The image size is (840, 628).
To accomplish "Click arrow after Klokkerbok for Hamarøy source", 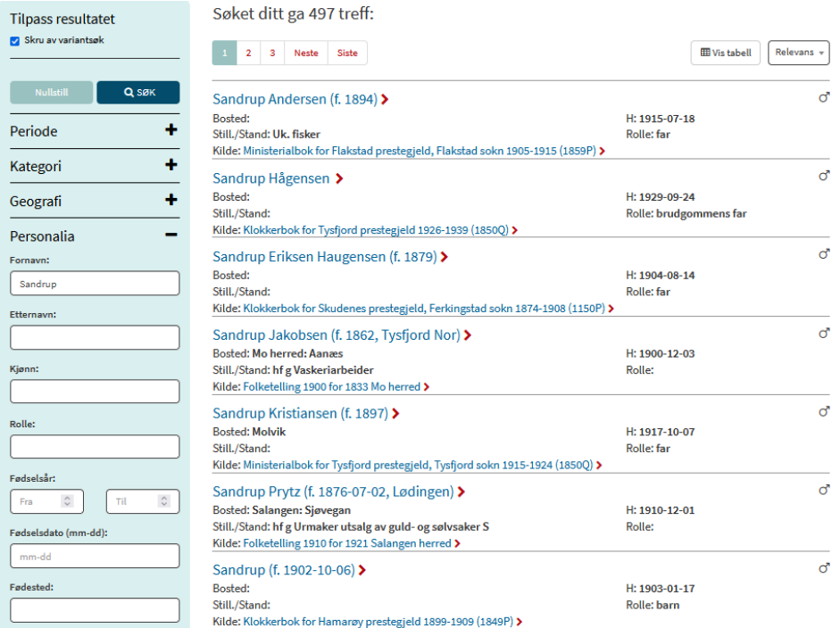I will point(518,622).
